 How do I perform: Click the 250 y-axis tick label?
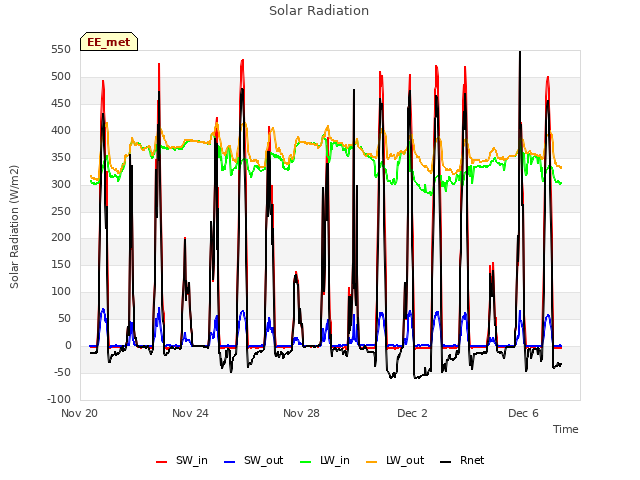tap(61, 211)
